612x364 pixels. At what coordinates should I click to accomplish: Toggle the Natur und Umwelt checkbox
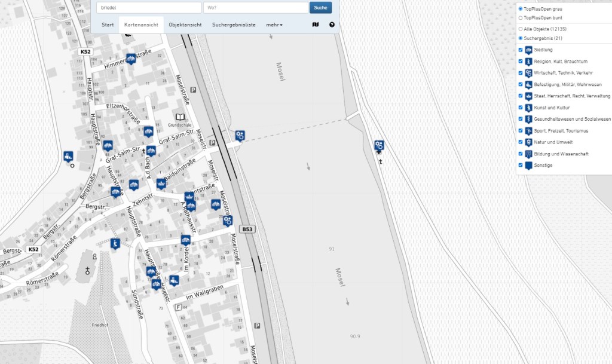(x=521, y=142)
